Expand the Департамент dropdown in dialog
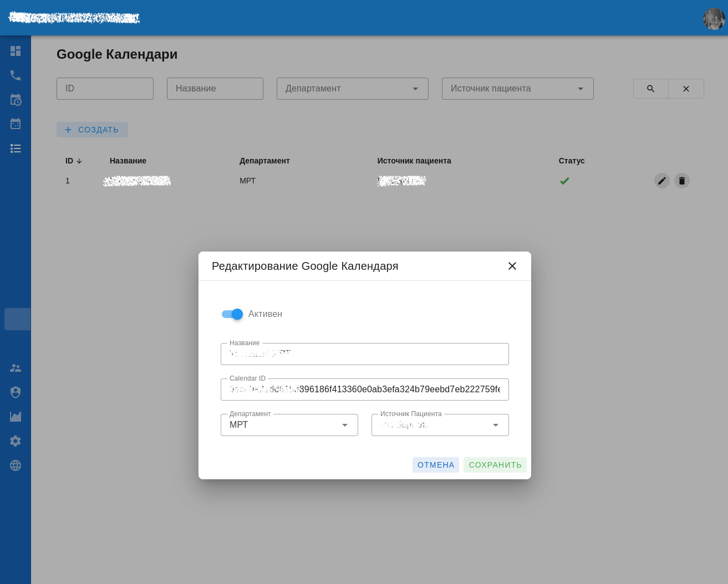The width and height of the screenshot is (728, 584). tap(289, 425)
